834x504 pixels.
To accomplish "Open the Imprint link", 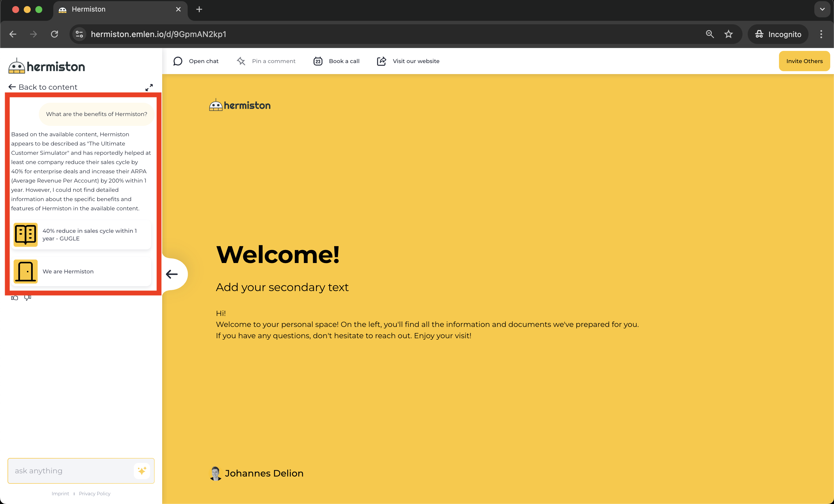I will click(x=60, y=494).
